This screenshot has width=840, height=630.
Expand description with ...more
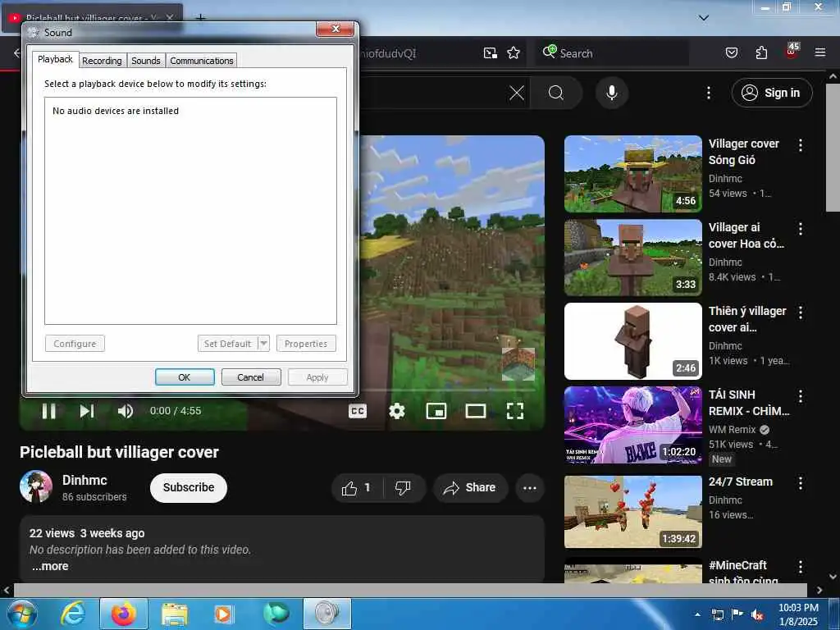coord(50,566)
